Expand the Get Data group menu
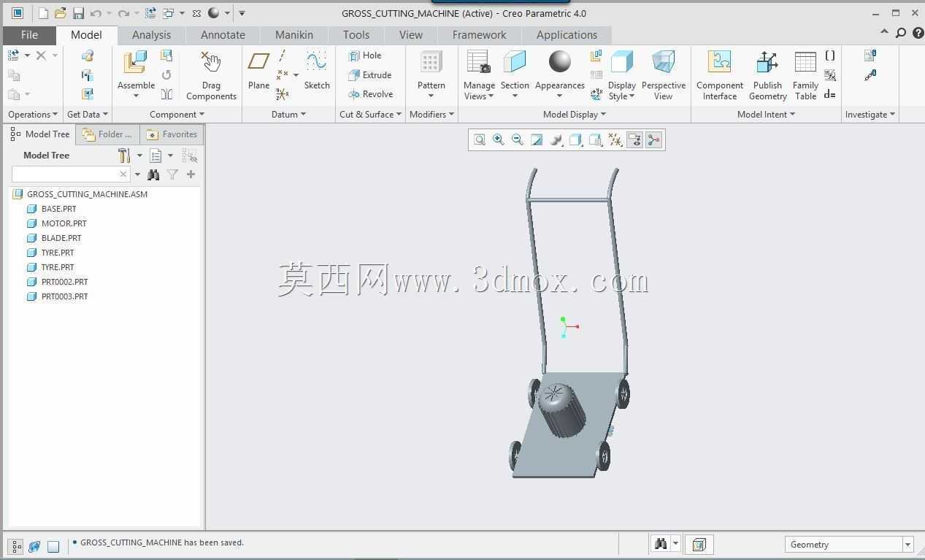Image resolution: width=925 pixels, height=560 pixels. [x=88, y=115]
